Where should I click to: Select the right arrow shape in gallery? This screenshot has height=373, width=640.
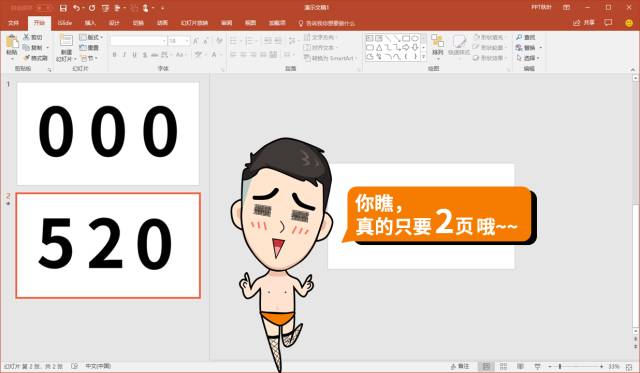coord(406,48)
